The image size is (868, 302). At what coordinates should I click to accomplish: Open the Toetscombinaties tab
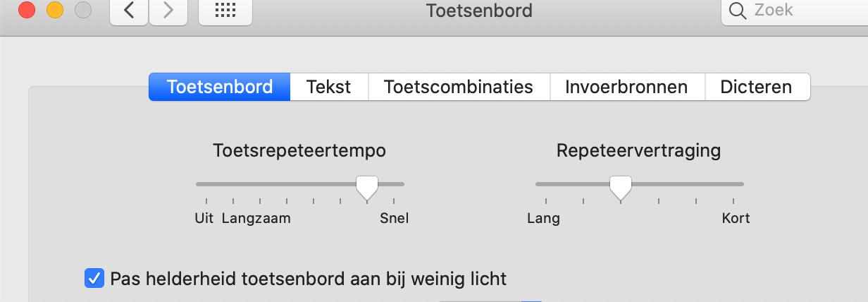pyautogui.click(x=458, y=87)
